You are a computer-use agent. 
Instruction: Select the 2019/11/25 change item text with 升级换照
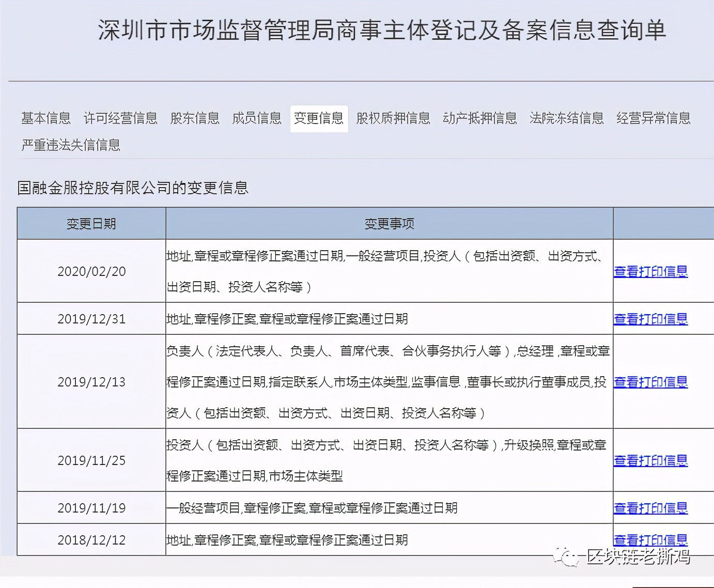(386, 460)
